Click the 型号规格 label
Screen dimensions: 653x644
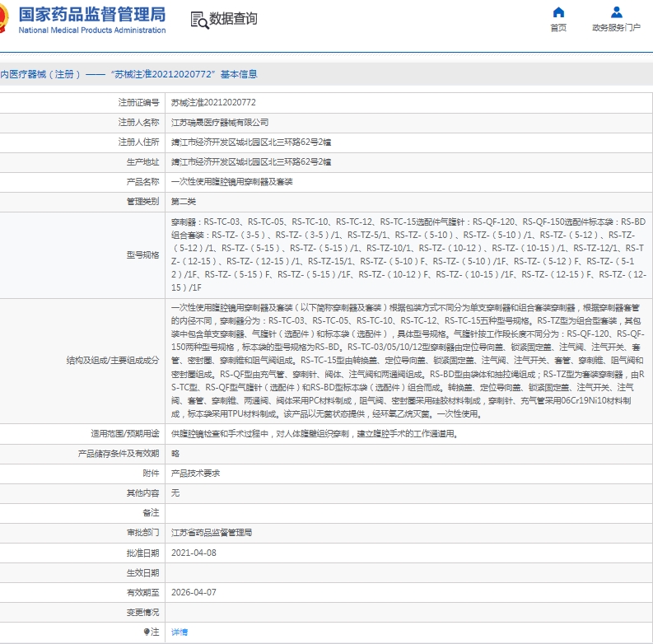pos(142,255)
